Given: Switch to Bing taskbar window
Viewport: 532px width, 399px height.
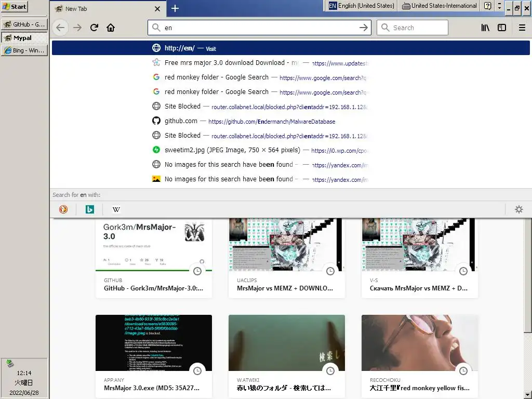Looking at the screenshot, I should 24,50.
